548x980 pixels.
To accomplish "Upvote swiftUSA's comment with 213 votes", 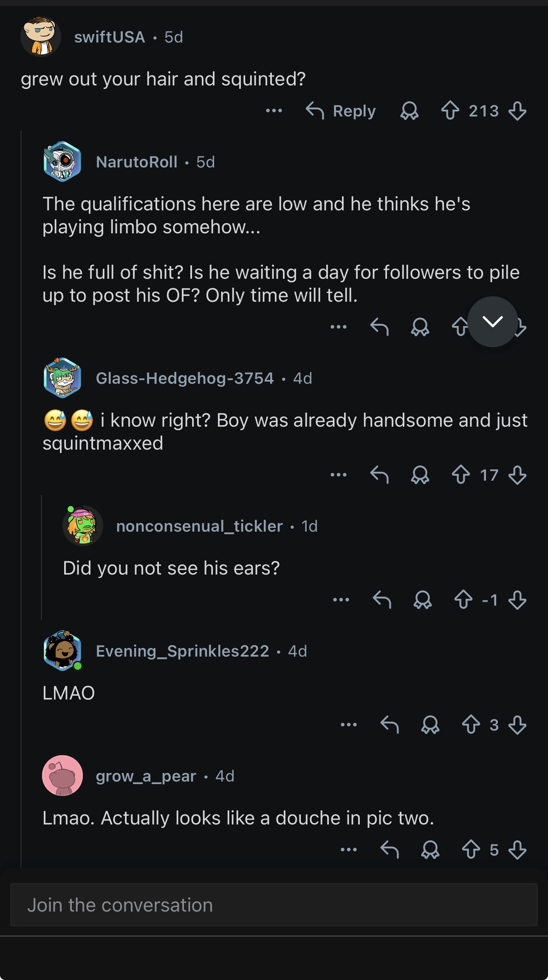I will [x=450, y=111].
